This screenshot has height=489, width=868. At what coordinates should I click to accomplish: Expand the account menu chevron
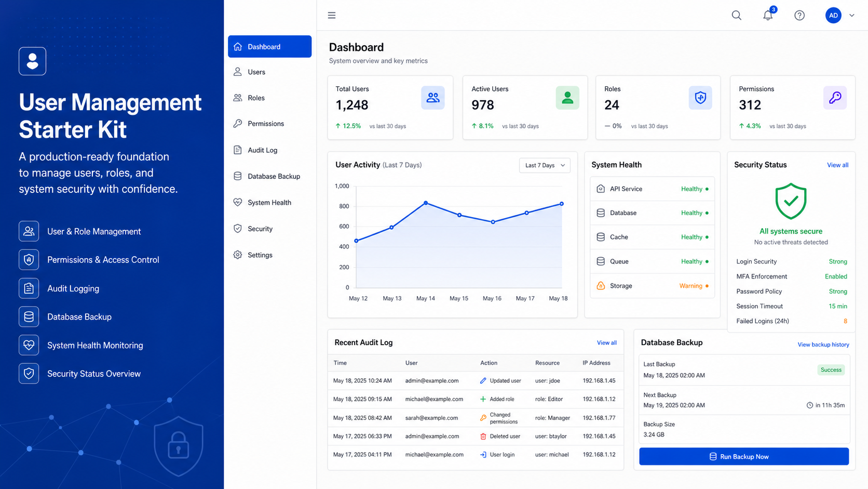click(x=851, y=16)
